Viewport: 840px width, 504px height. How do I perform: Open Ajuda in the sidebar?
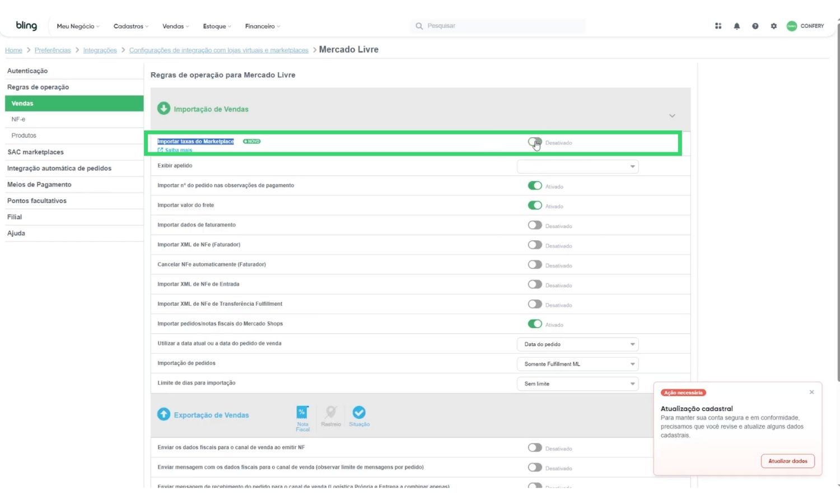tap(74, 234)
